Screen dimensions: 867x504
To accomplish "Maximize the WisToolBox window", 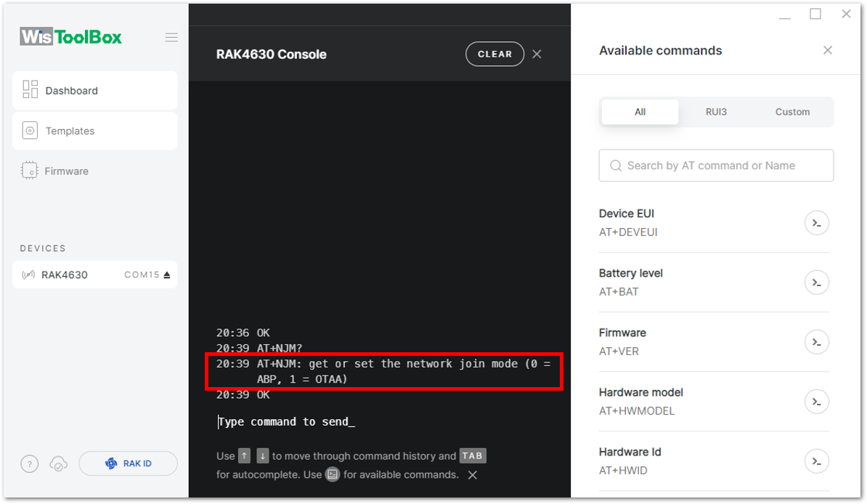I will tap(815, 14).
